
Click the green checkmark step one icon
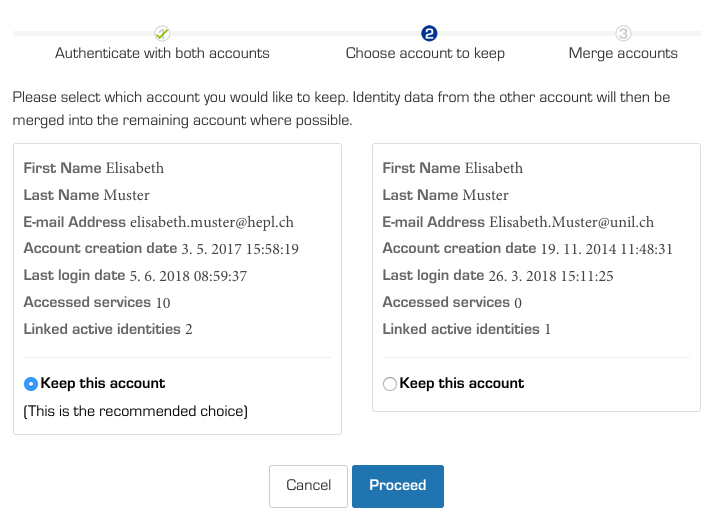coord(162,33)
